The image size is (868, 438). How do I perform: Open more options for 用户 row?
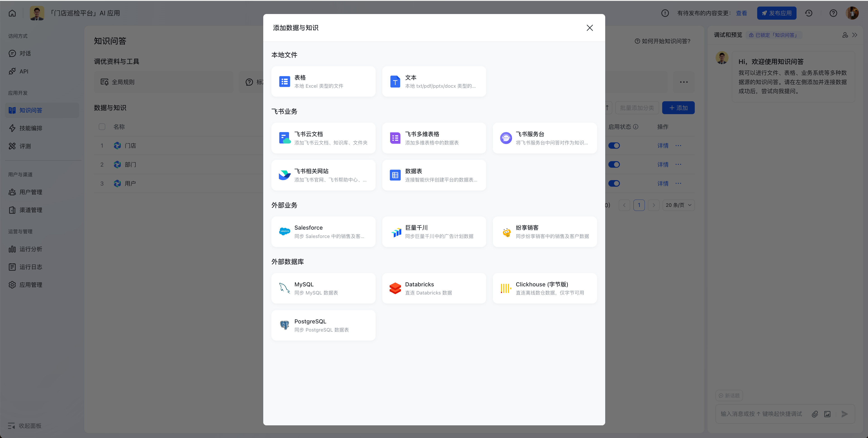coord(678,184)
